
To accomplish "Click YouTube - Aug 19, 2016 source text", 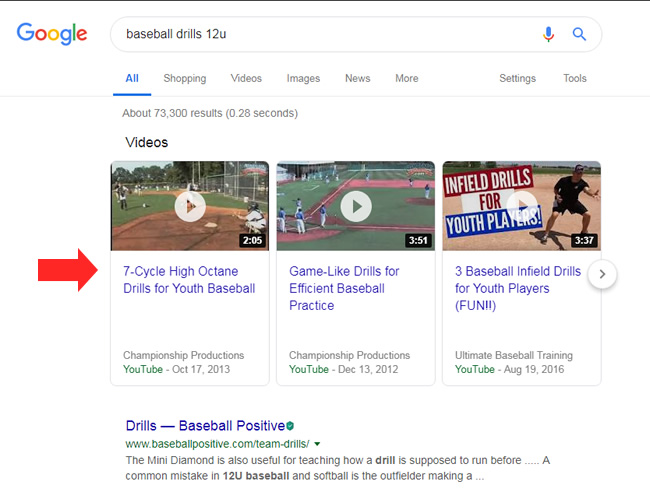I will coord(509,369).
